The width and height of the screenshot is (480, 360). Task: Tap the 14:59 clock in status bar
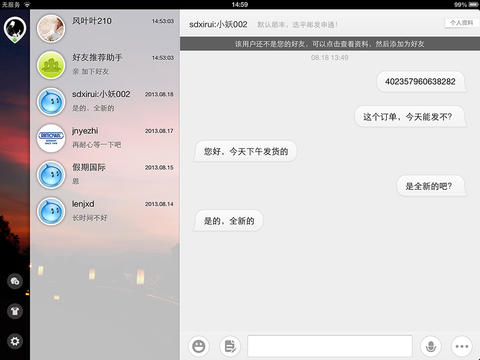(240, 4)
